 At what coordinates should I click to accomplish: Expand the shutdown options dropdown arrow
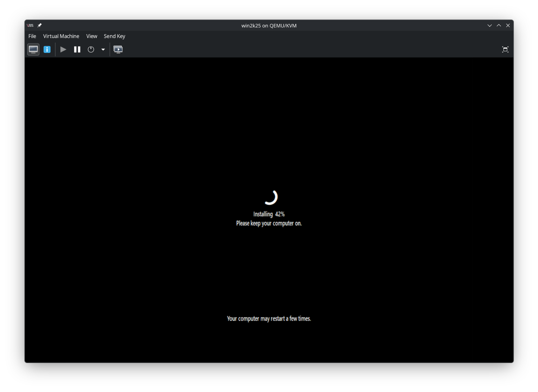(103, 49)
